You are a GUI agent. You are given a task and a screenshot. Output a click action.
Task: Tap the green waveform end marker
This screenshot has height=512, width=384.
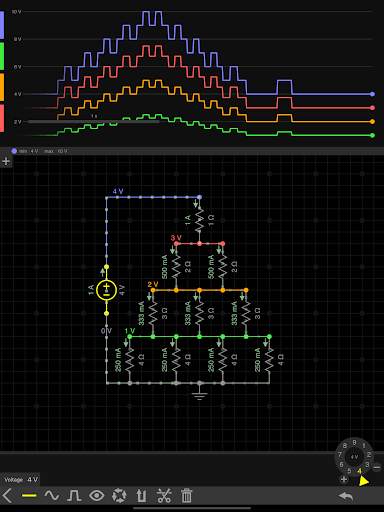tap(373, 135)
